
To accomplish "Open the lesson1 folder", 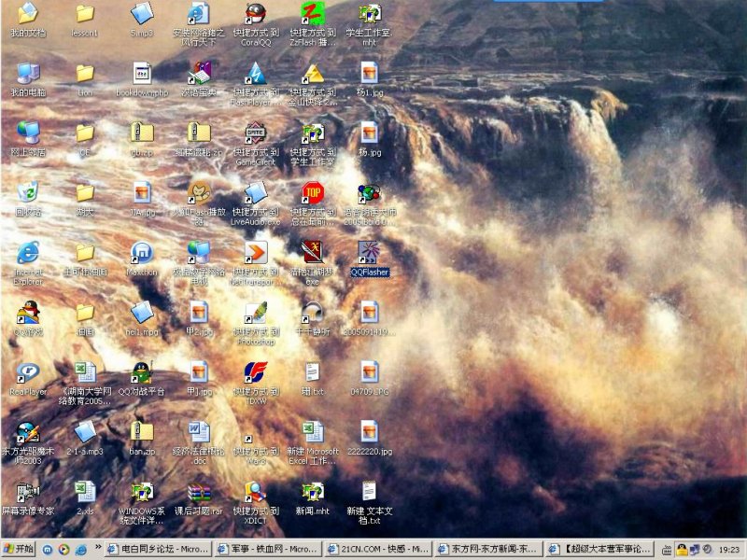I will (85, 14).
